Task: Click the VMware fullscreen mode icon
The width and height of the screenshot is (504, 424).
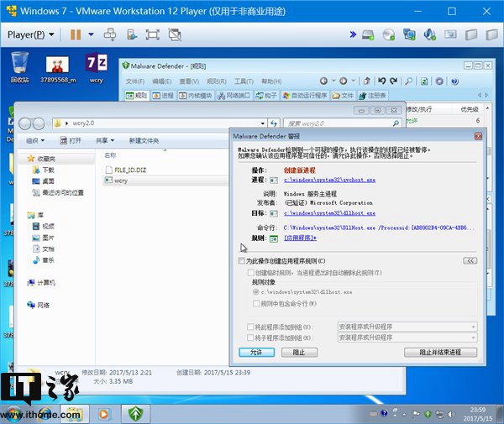Action: tap(152, 34)
